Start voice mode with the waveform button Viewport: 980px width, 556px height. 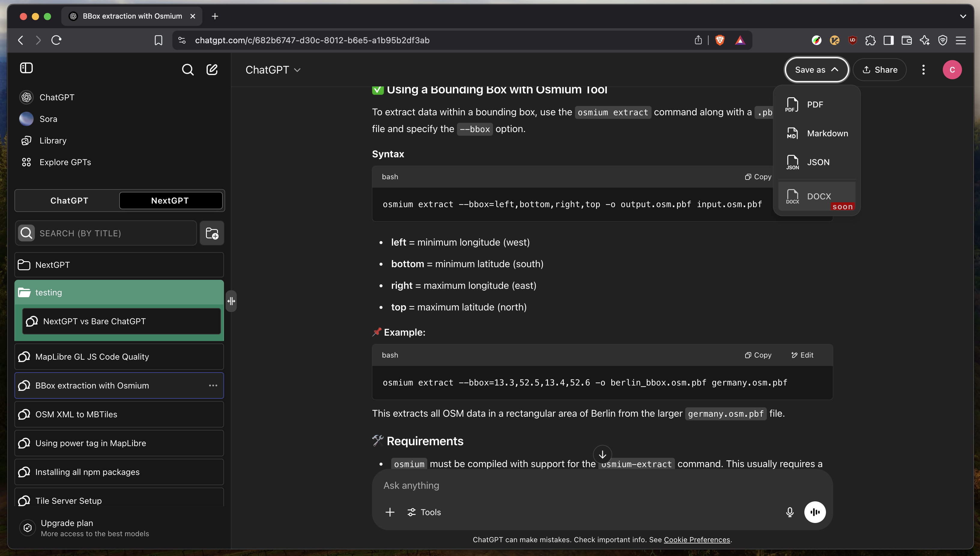[815, 512]
